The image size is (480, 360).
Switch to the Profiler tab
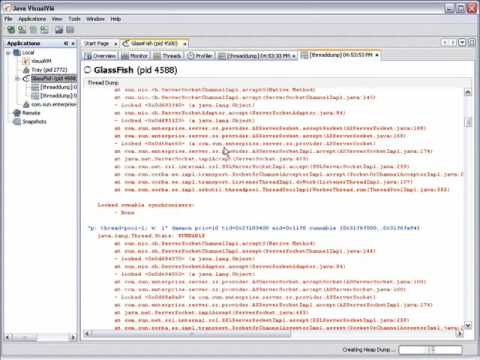[200, 56]
